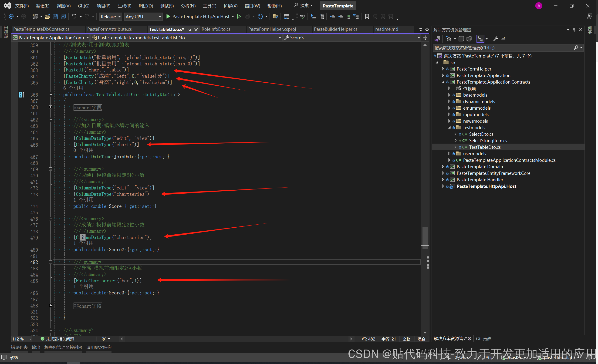This screenshot has width=598, height=364.
Task: Click the increase indent toolbar icon
Action: point(340,17)
